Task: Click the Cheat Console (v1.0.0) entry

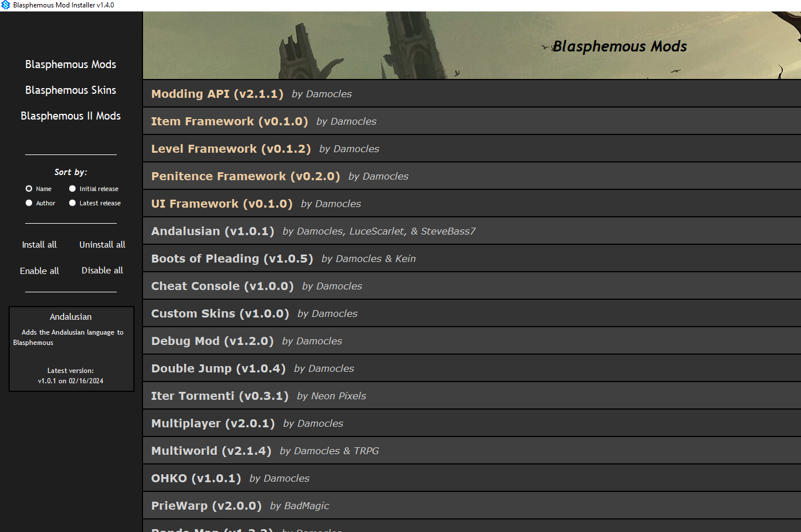Action: click(222, 286)
